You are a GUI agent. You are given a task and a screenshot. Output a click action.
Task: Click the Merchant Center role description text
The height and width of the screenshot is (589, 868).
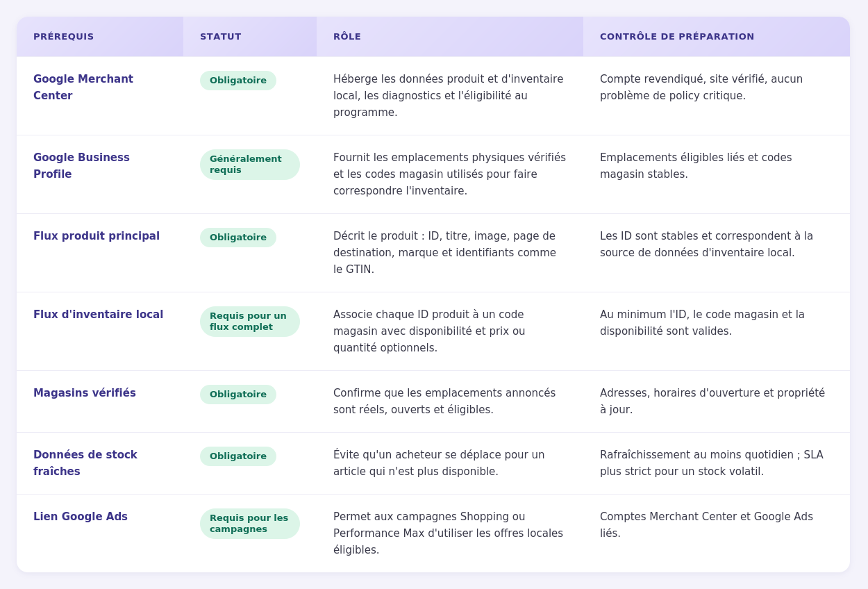(x=449, y=96)
